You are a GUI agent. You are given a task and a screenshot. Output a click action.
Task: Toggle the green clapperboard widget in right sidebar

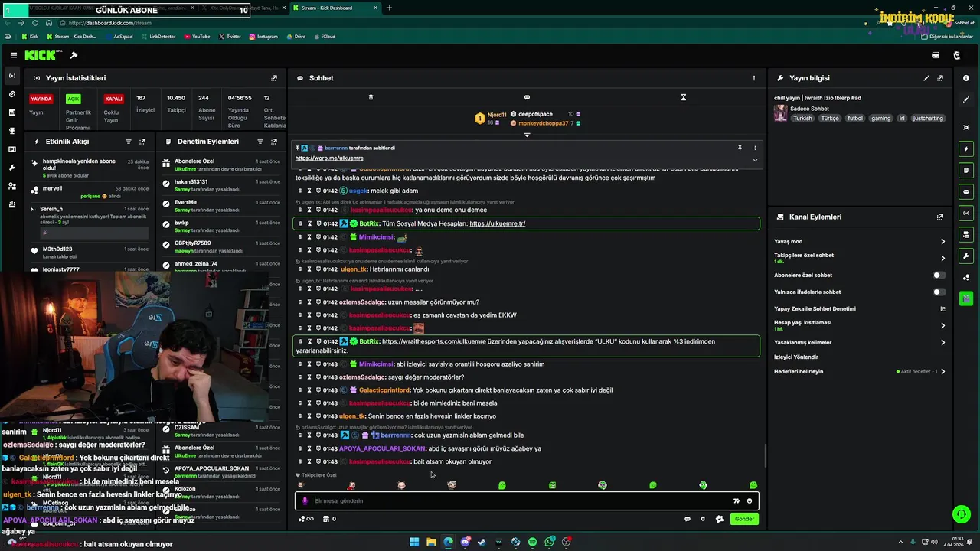[966, 298]
